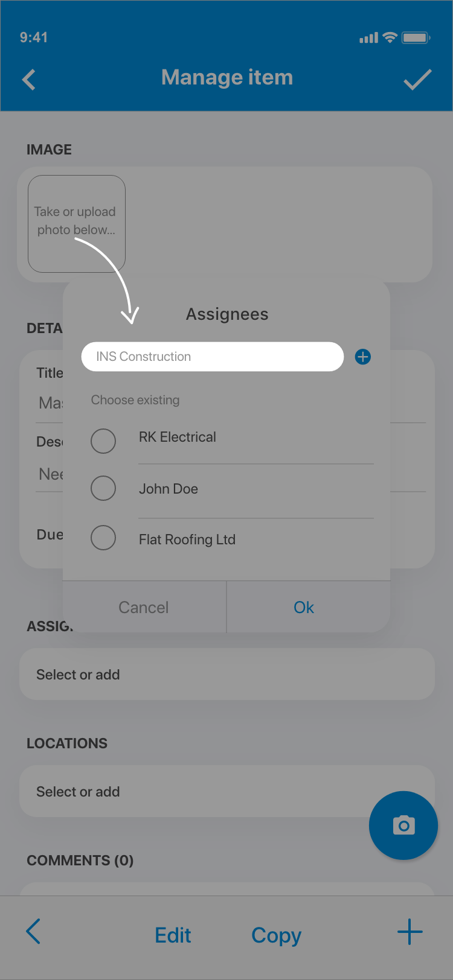The height and width of the screenshot is (980, 453).
Task: Tap the cellular signal indicator
Action: point(368,38)
